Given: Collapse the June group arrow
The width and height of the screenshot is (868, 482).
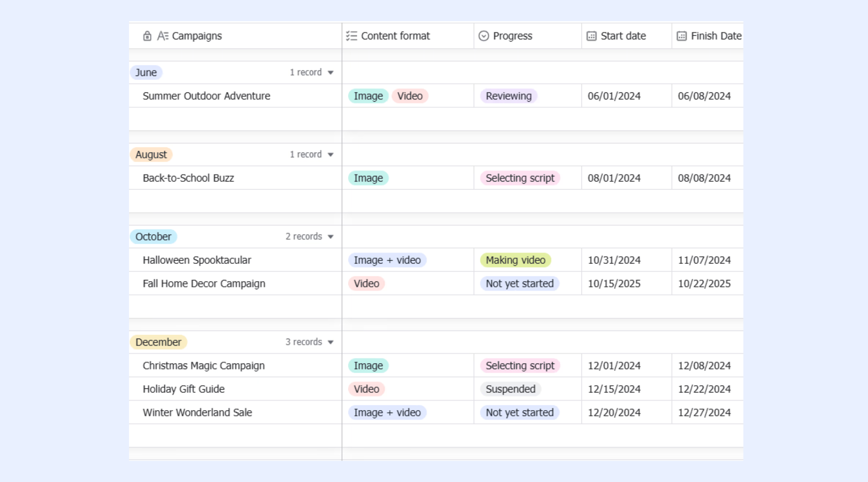Looking at the screenshot, I should click(x=331, y=73).
